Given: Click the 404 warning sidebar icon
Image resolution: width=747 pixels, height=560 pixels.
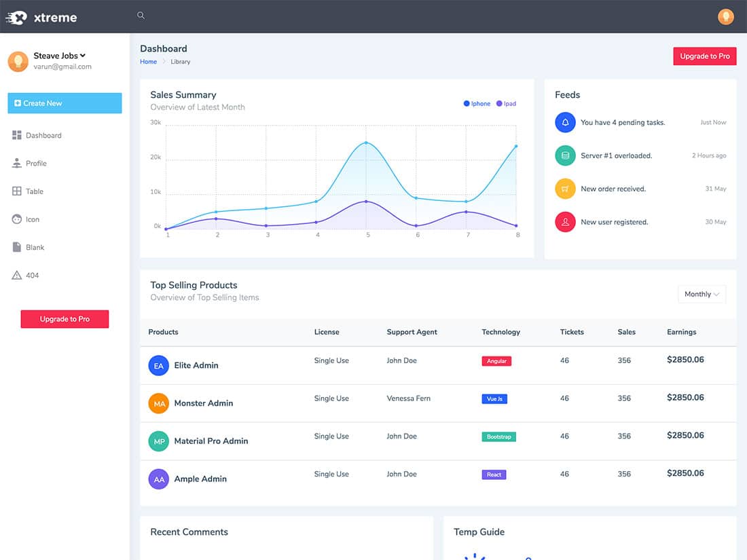Looking at the screenshot, I should pyautogui.click(x=17, y=275).
